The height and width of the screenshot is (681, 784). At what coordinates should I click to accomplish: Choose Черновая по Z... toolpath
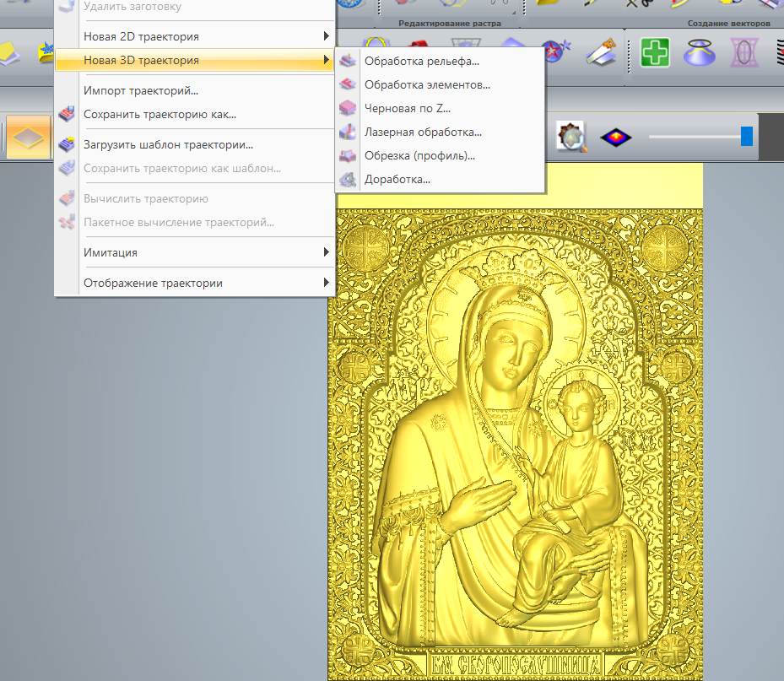point(440,108)
